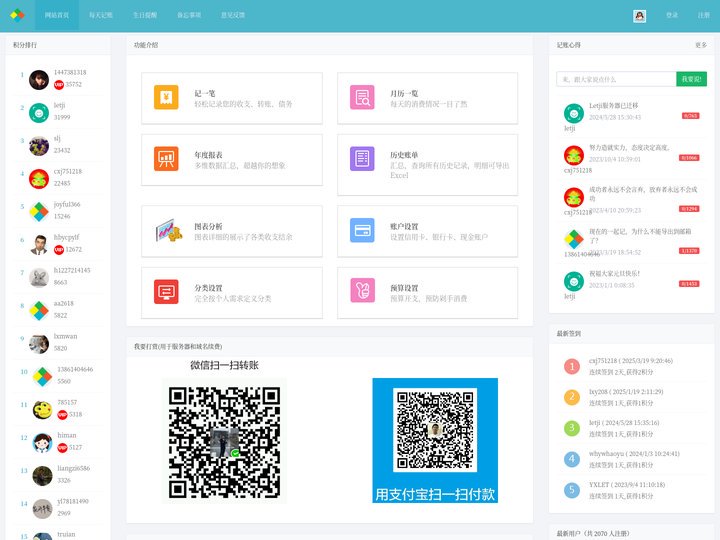Click red counter badge on 2024/5/28 post
This screenshot has height=540, width=720.
point(691,116)
